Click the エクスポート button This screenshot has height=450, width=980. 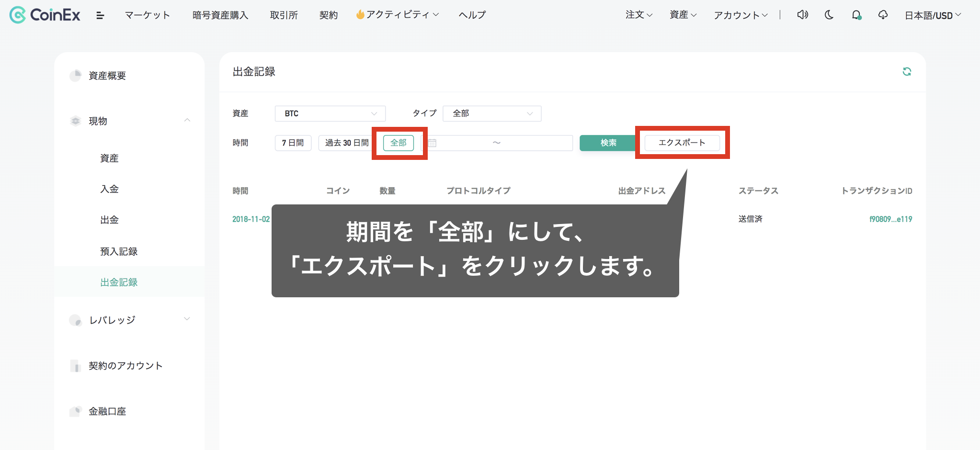(682, 143)
